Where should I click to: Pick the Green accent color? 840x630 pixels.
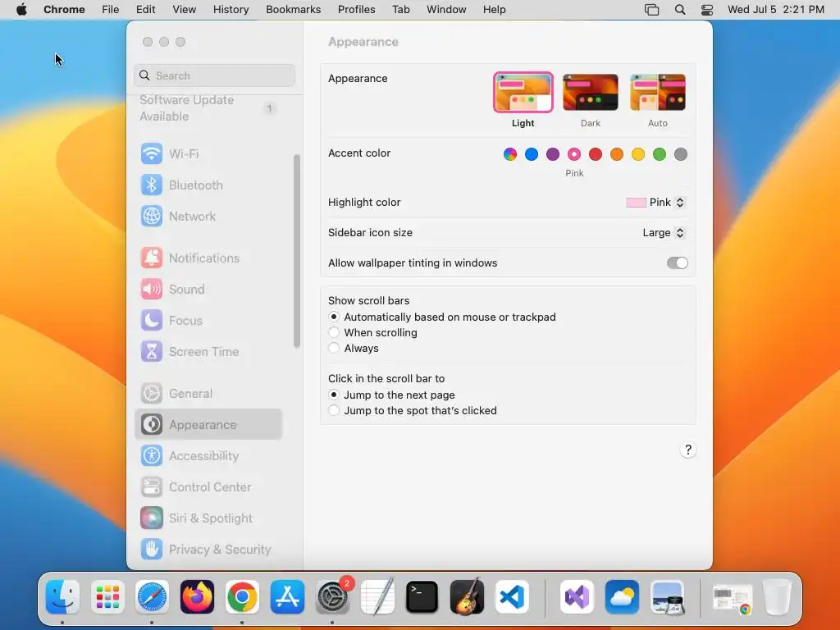(660, 154)
